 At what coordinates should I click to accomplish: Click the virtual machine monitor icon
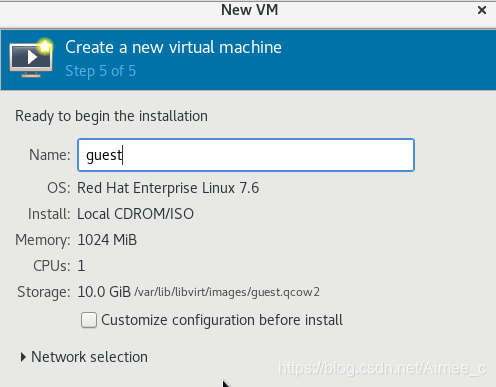pyautogui.click(x=31, y=59)
